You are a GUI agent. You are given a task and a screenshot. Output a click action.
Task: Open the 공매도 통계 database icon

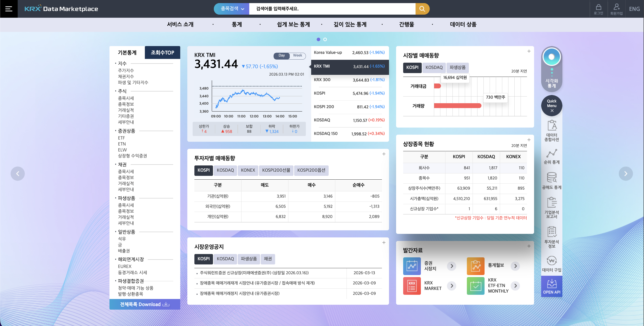tap(552, 177)
